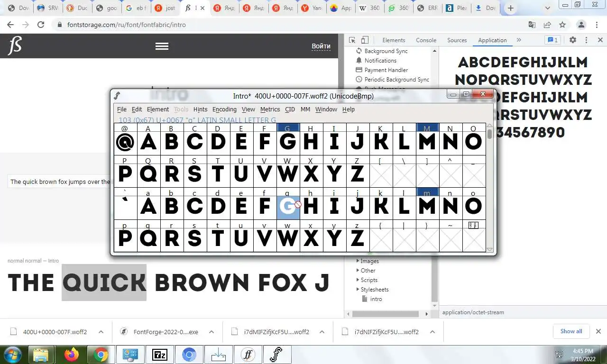This screenshot has height=364, width=607.
Task: Open the Google Translate icon in the address bar
Action: point(532,25)
